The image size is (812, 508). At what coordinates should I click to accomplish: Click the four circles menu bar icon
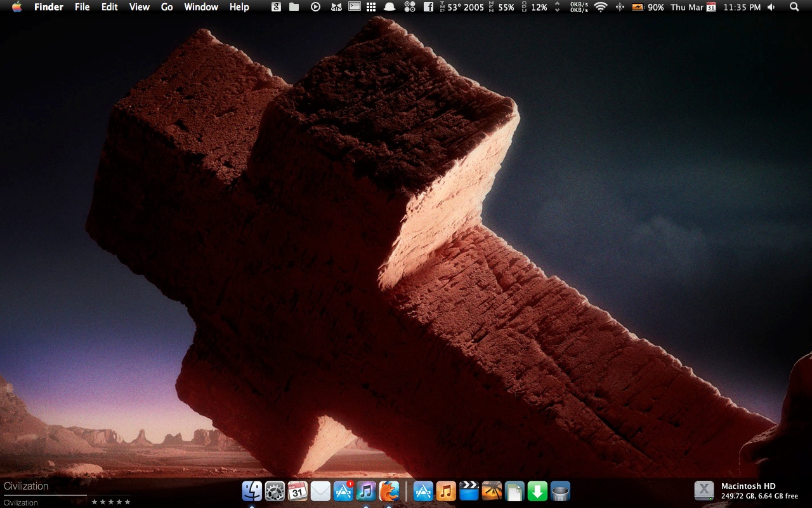point(410,7)
